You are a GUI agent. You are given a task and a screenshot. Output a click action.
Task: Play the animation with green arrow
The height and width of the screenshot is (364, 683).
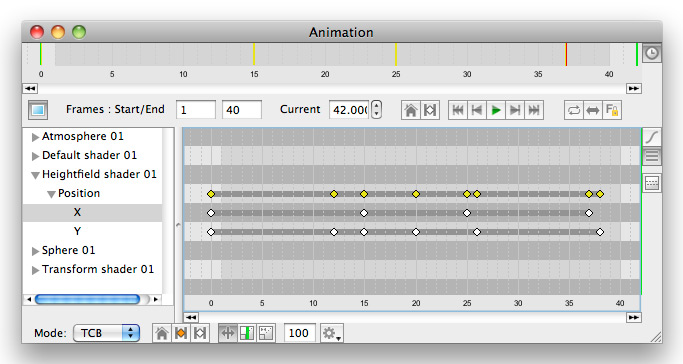[x=496, y=110]
